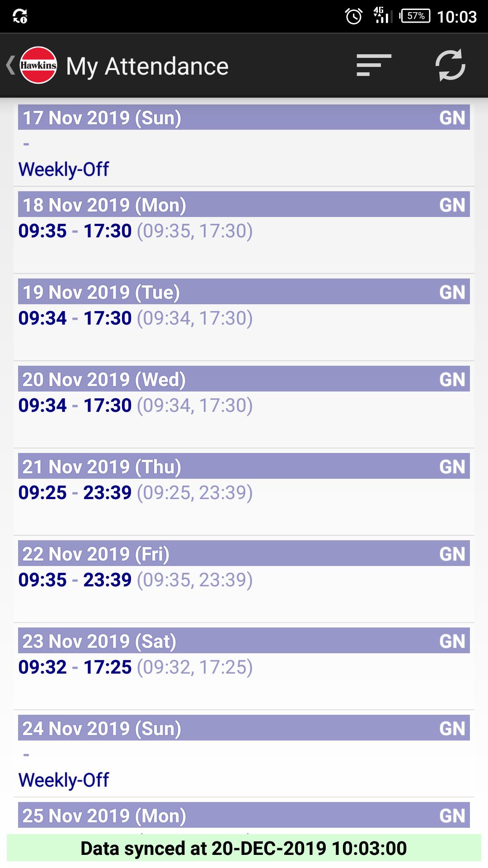Open the 20 Nov 2019 (Wed) row
The height and width of the screenshot is (868, 488).
[x=244, y=405]
